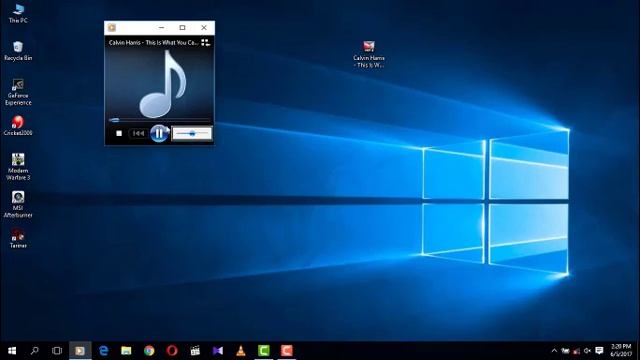Open taskbar search
Screen dimensions: 640x360
[35, 351]
